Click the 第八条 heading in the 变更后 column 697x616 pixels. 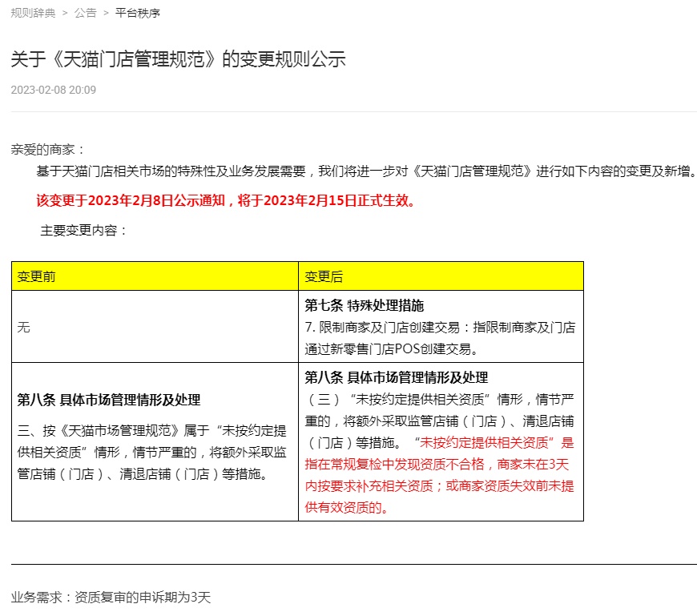tap(396, 377)
